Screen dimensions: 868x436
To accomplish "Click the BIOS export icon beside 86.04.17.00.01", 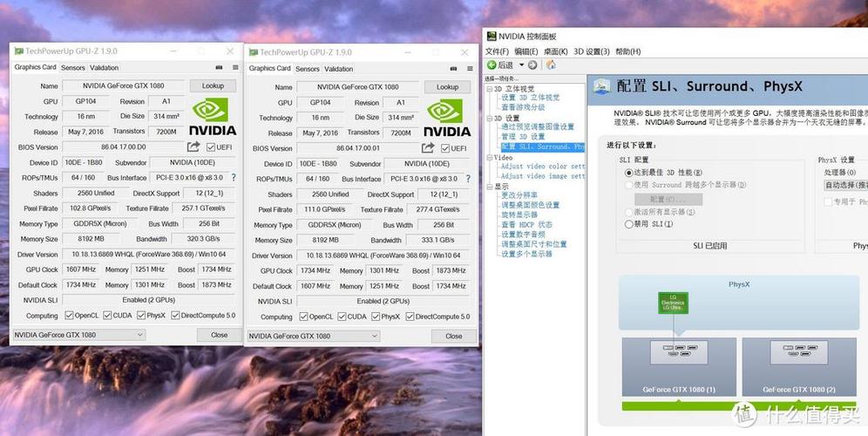I will (428, 148).
